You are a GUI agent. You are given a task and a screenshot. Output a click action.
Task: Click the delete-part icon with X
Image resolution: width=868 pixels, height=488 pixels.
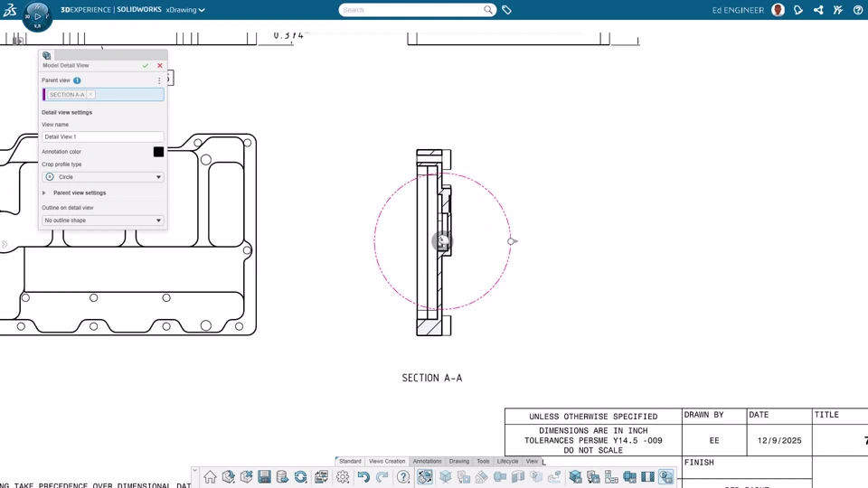click(x=246, y=477)
